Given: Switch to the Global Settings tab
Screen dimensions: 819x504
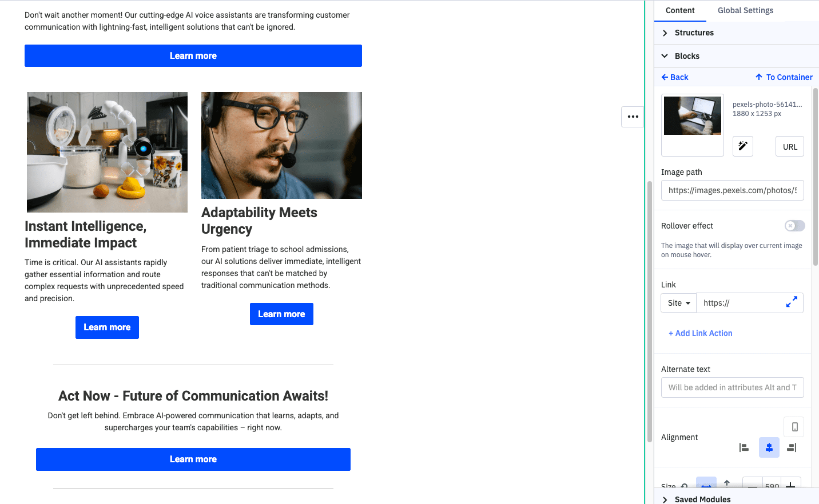Looking at the screenshot, I should click(x=745, y=10).
